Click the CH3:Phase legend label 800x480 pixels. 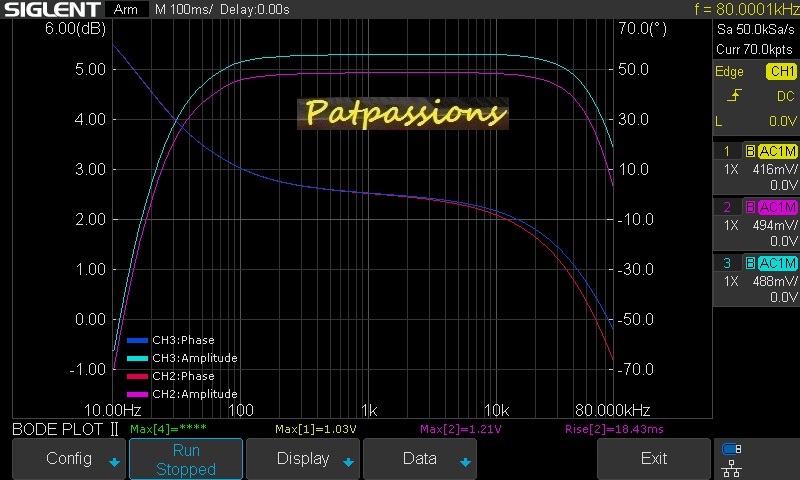[x=183, y=340]
